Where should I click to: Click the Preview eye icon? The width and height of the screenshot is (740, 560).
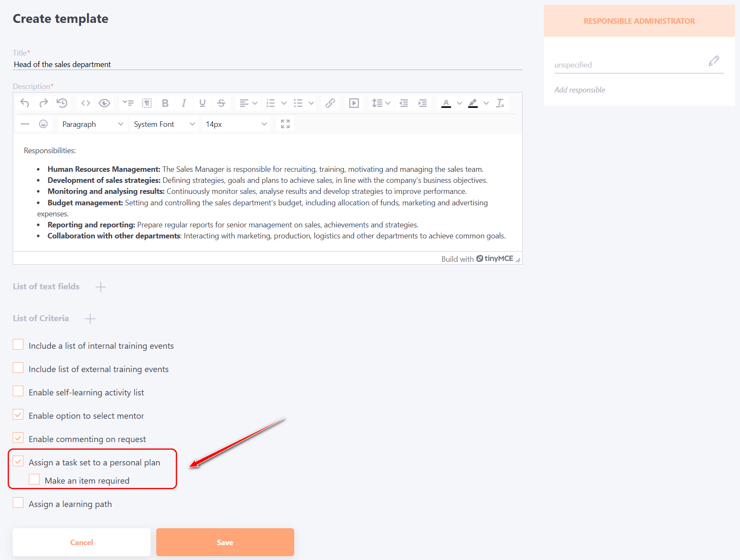104,103
